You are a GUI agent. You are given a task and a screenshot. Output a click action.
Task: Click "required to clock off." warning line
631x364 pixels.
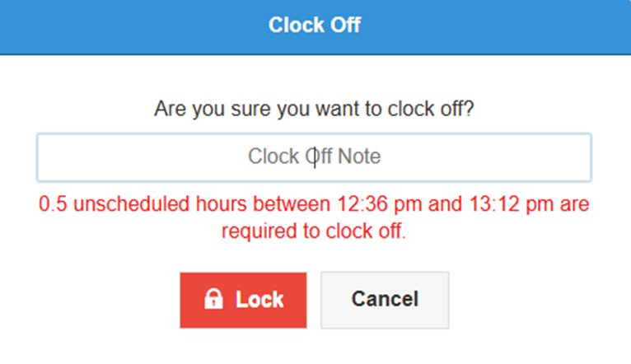coord(314,231)
